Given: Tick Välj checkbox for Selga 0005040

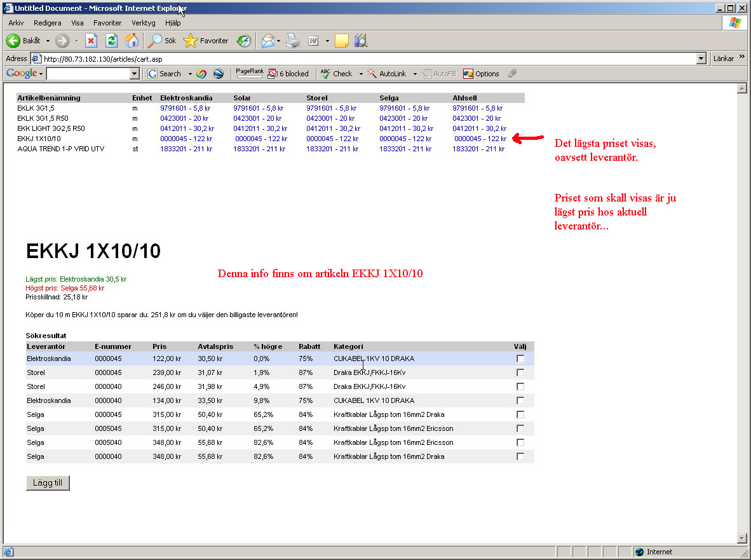Looking at the screenshot, I should (520, 442).
